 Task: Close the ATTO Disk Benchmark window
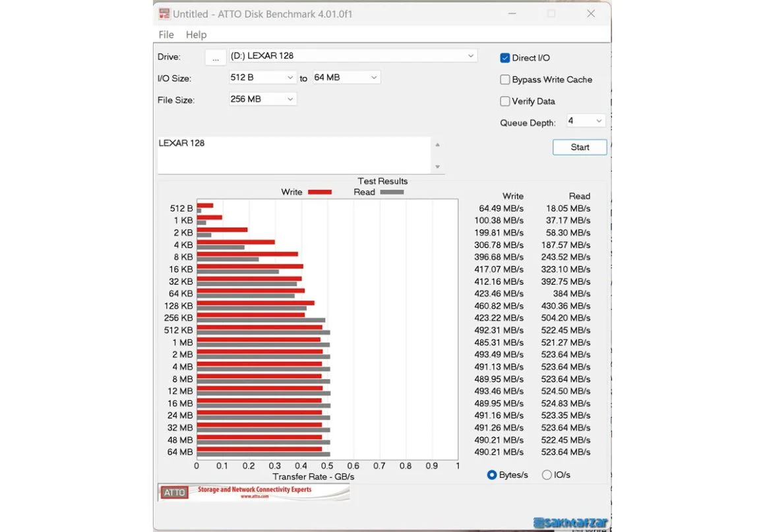[x=591, y=14]
